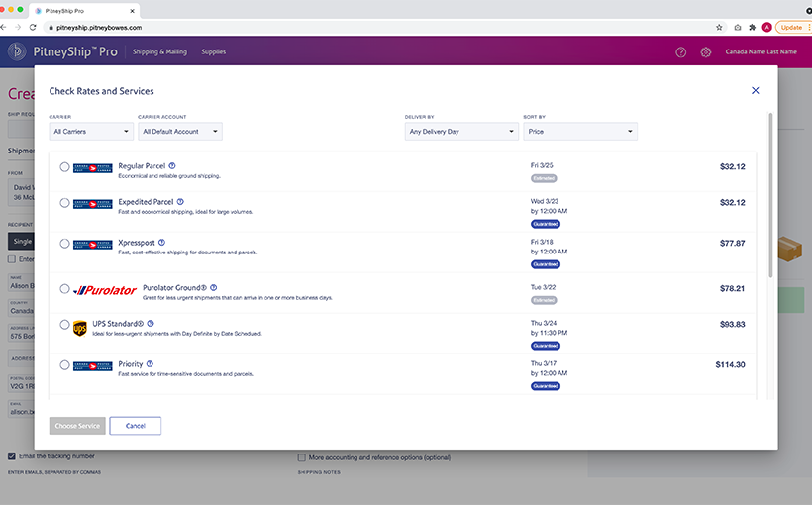The height and width of the screenshot is (505, 812).
Task: Click the Expedited Parcel service name
Action: tap(146, 201)
